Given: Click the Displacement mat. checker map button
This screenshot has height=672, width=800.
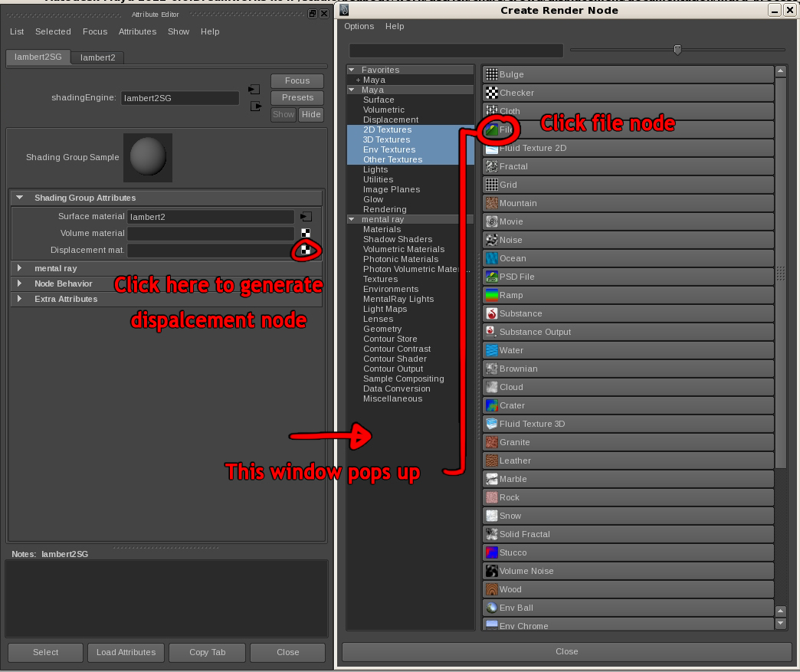Looking at the screenshot, I should (x=306, y=250).
